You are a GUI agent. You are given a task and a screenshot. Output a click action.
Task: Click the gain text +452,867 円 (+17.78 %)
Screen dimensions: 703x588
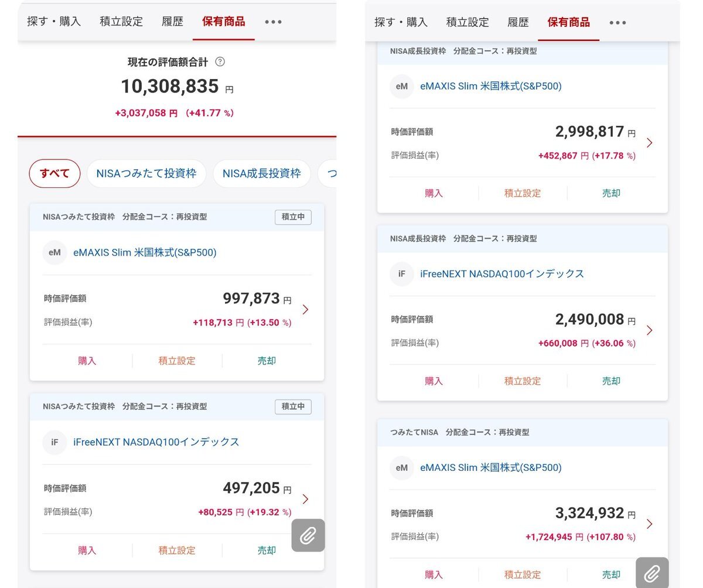(x=587, y=156)
